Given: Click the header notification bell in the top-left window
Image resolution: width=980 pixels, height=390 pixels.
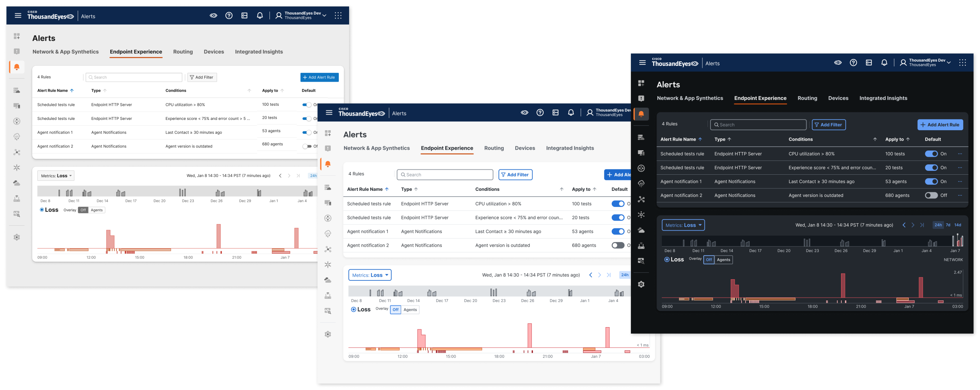Looking at the screenshot, I should click(260, 16).
